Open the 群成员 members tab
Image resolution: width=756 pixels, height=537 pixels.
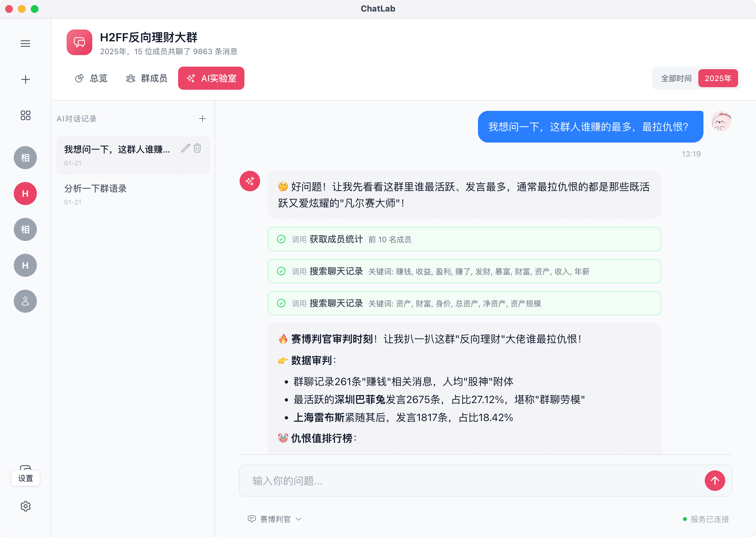tap(146, 78)
